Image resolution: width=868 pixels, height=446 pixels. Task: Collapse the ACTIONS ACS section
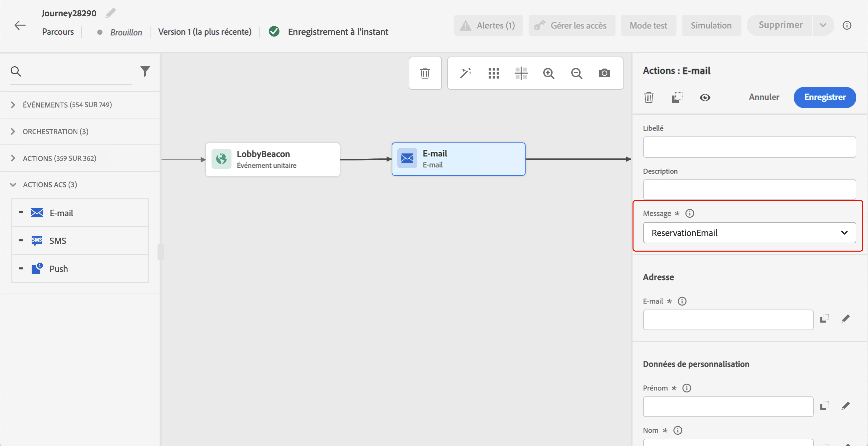point(13,184)
